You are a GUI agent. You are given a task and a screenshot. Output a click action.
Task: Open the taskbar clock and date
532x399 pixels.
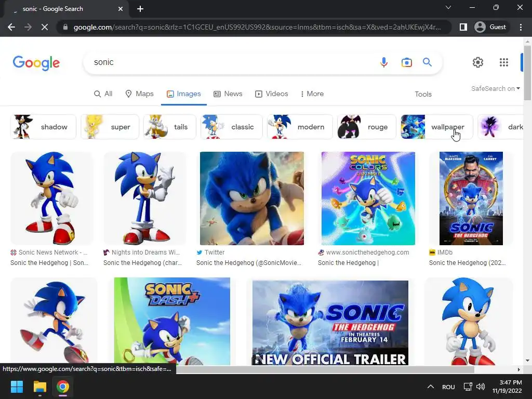507,387
